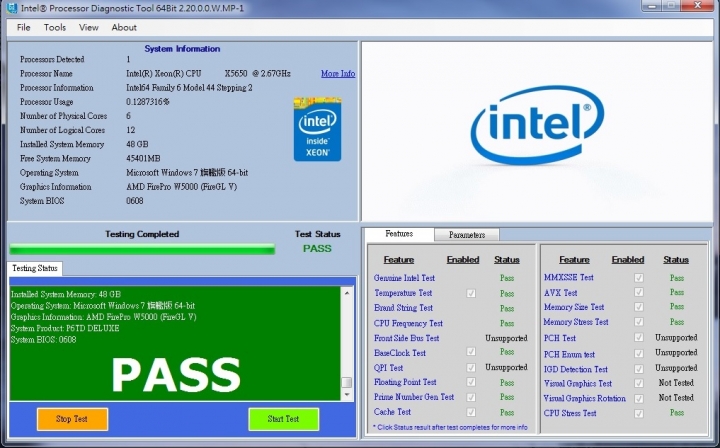
Task: Click Pass status for CPU Stress Test
Action: point(677,413)
